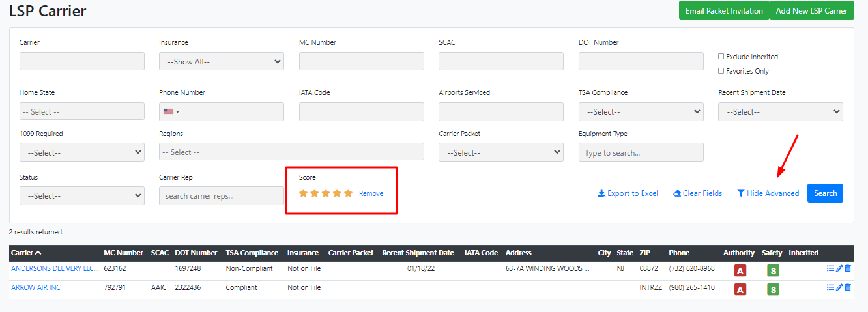
Task: Sort by the TSA Compliance column header
Action: coord(252,253)
